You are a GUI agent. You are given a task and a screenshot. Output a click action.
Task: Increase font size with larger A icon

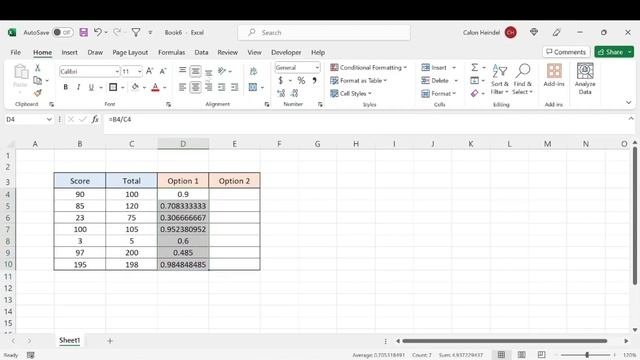[x=149, y=71]
